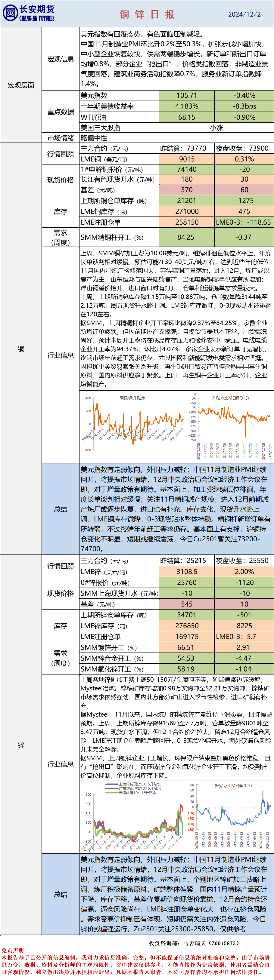Select the 略偏中性 sentiment value
The image size is (274, 980).
(94, 138)
